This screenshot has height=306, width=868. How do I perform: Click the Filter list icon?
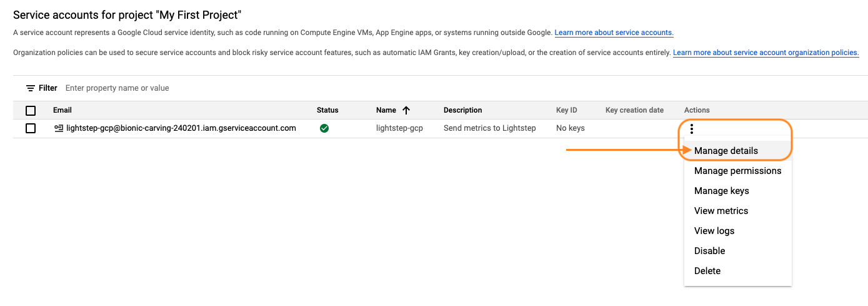click(30, 88)
